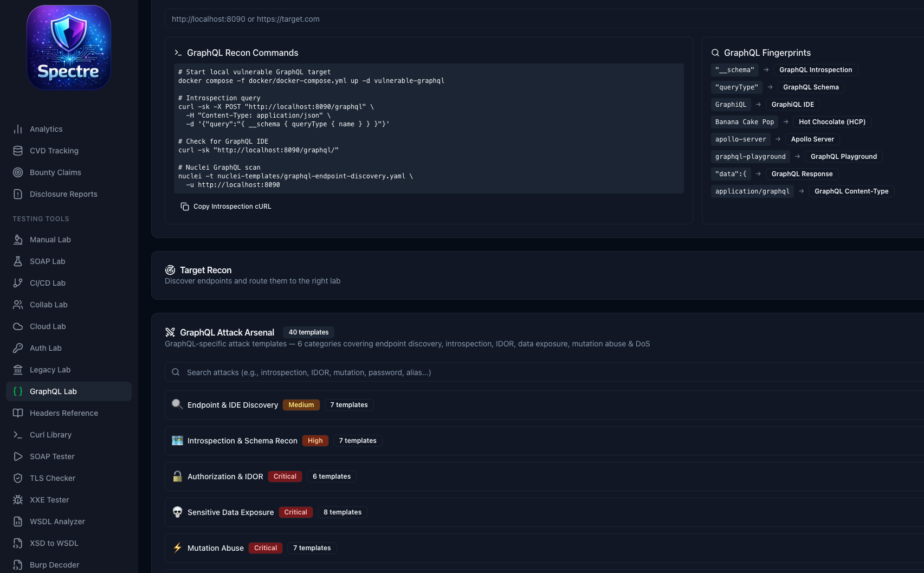Open Bounty Claims via its target icon
924x573 pixels.
[x=18, y=172]
